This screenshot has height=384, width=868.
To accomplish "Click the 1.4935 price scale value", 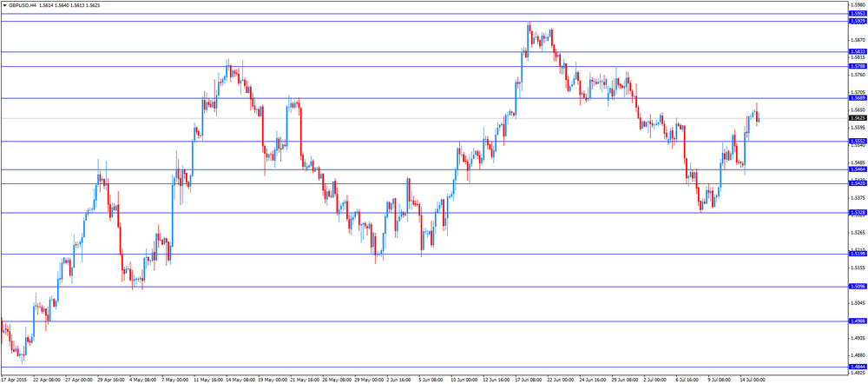I will 858,338.
